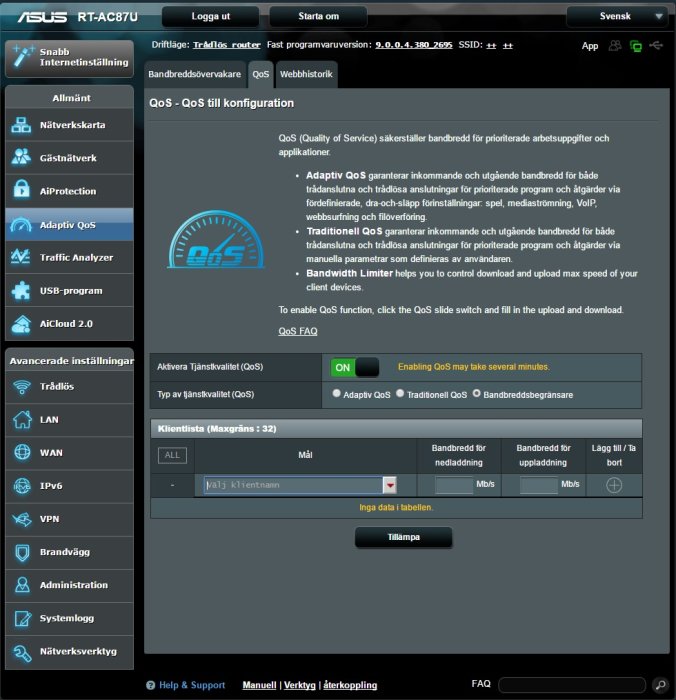Open the Traffic Analyzer chart icon

[21, 257]
